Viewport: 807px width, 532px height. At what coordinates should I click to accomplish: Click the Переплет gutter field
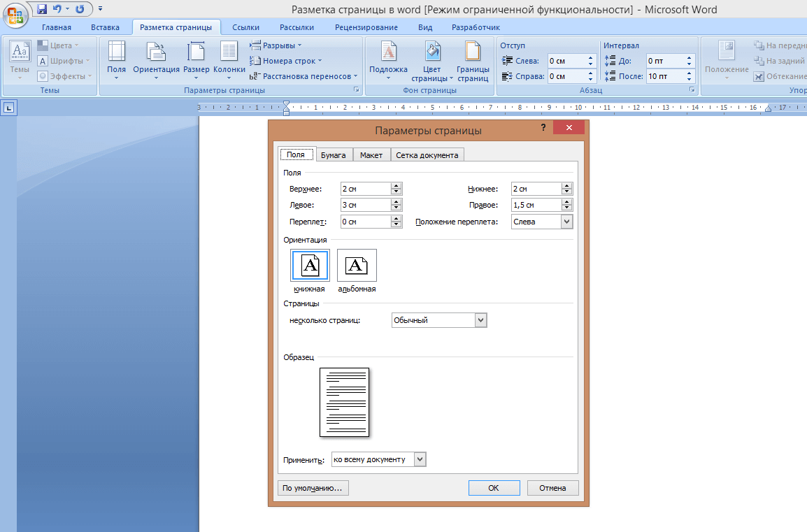[x=366, y=222]
